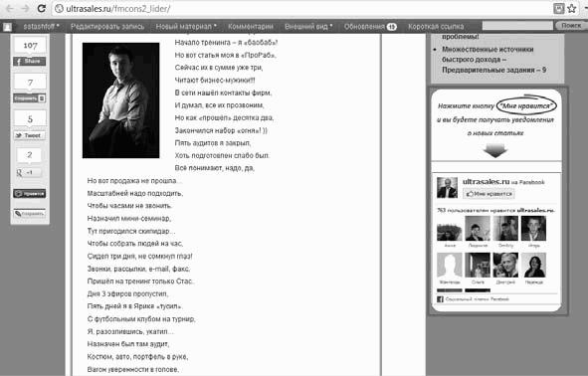Click the blank silhouette fan photo
588x376 pixels.
[x=450, y=265]
